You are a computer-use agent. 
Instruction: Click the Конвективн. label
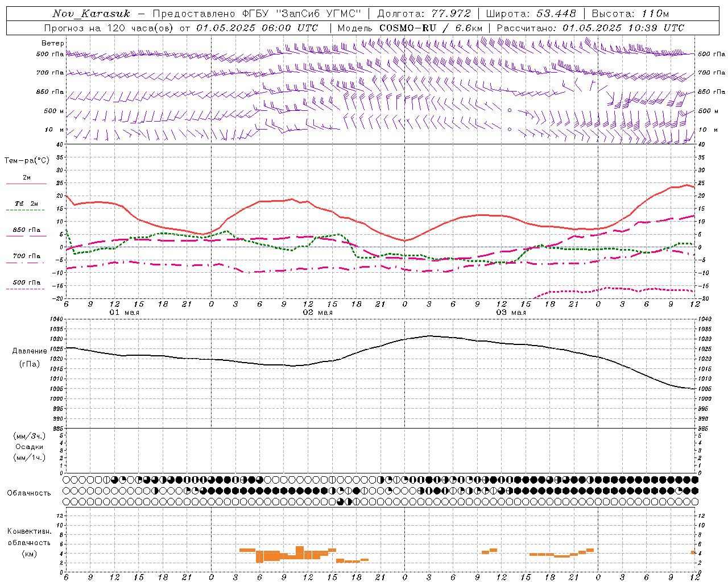[30, 531]
